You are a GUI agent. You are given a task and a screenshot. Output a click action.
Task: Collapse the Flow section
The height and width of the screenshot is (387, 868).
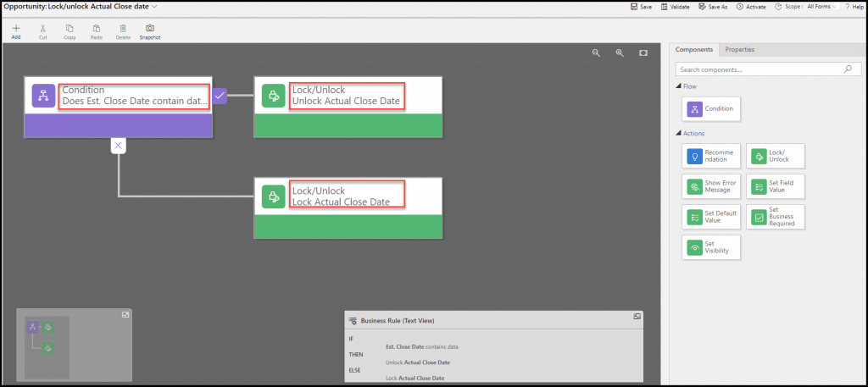(679, 86)
